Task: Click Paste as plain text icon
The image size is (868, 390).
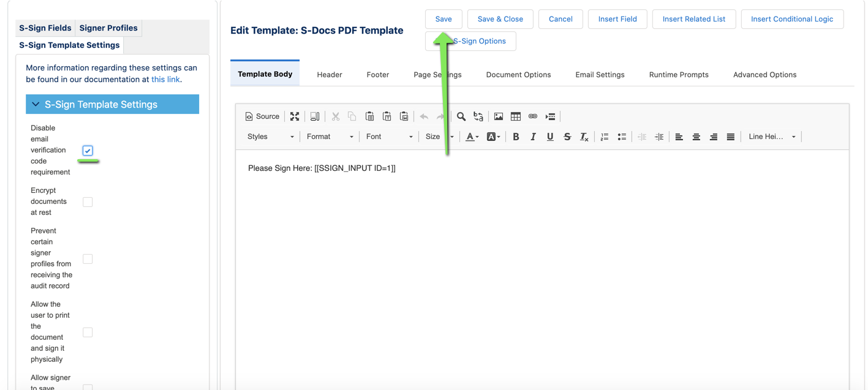Action: click(387, 116)
